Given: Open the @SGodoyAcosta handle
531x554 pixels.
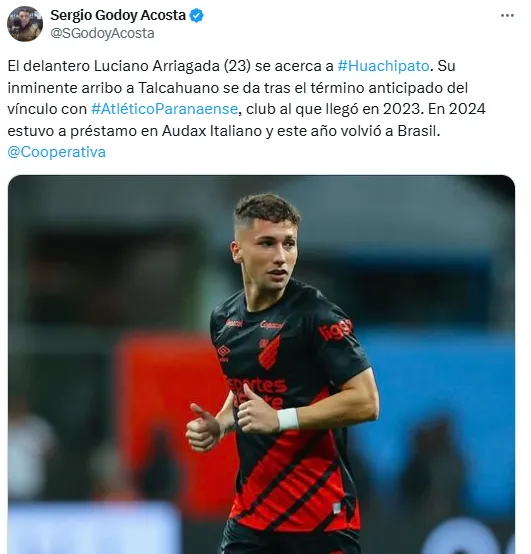Looking at the screenshot, I should (x=102, y=33).
